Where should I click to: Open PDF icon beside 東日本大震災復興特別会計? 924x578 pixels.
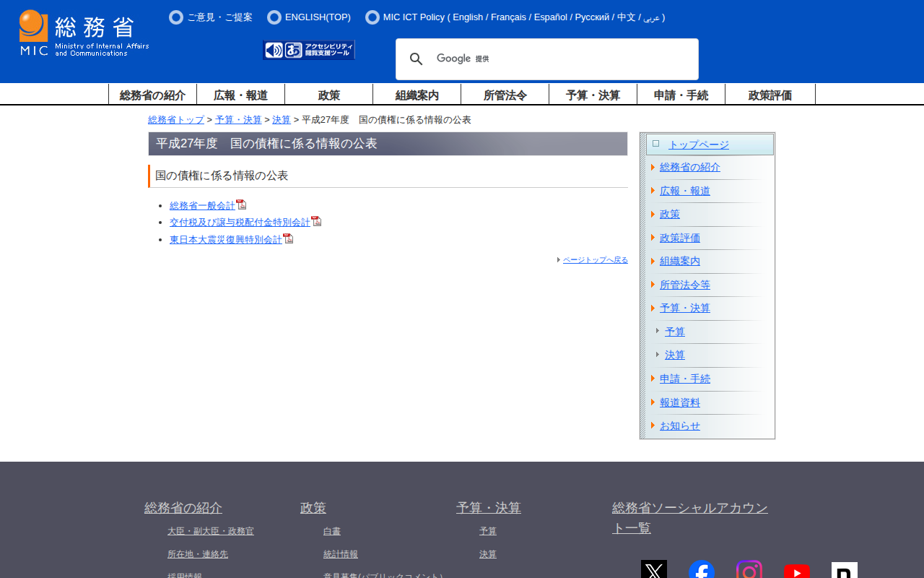click(288, 238)
